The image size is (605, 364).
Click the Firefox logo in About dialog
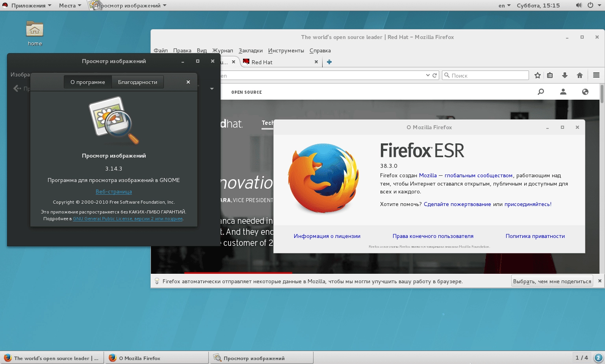pyautogui.click(x=324, y=178)
